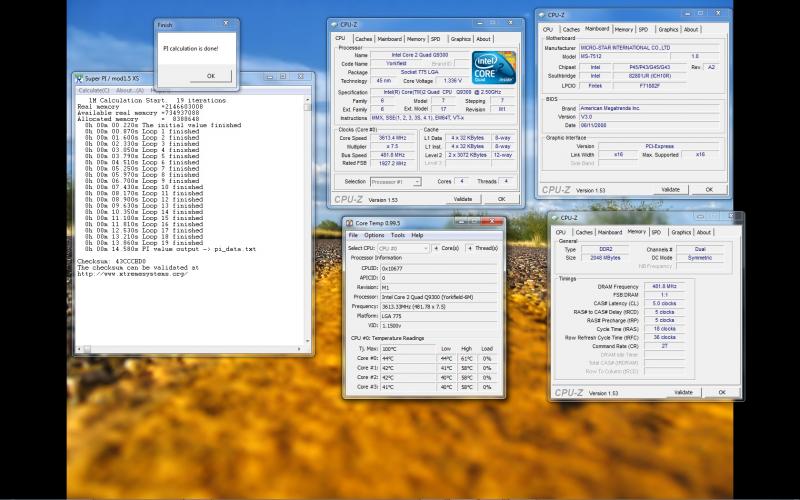800x500 pixels.
Task: Open Help menu in Core Temp
Action: click(417, 235)
